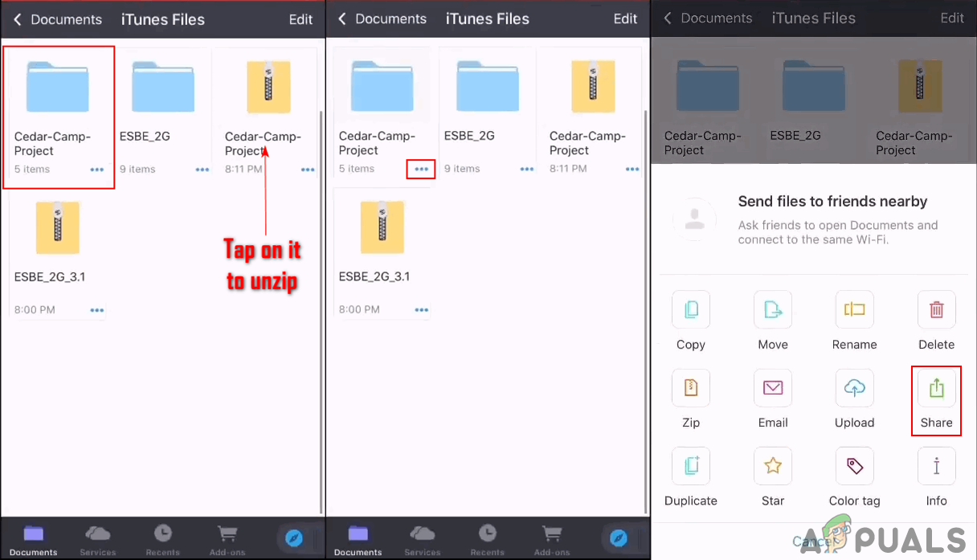Tap the Email envelope icon
977x560 pixels.
coord(772,388)
